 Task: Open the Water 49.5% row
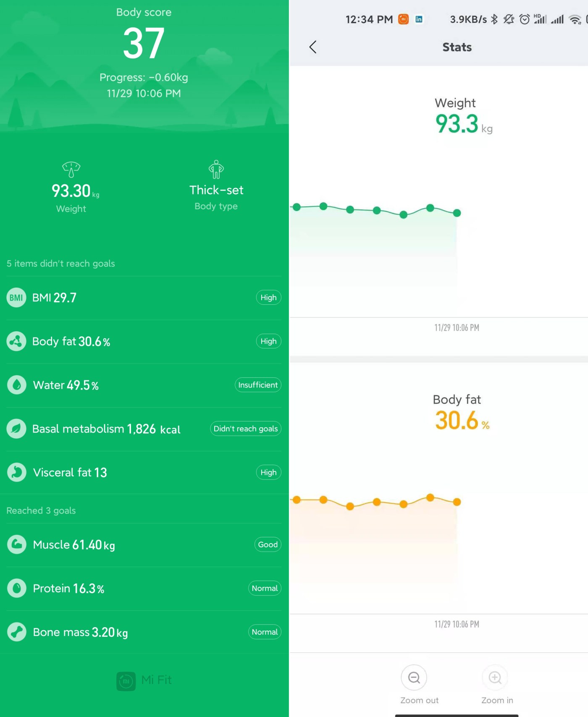[x=144, y=385]
